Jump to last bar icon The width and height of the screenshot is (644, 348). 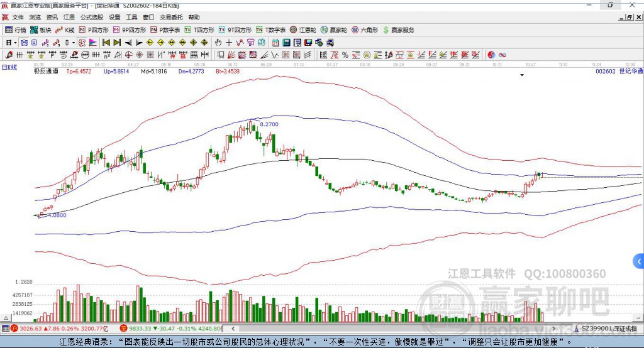point(117,43)
